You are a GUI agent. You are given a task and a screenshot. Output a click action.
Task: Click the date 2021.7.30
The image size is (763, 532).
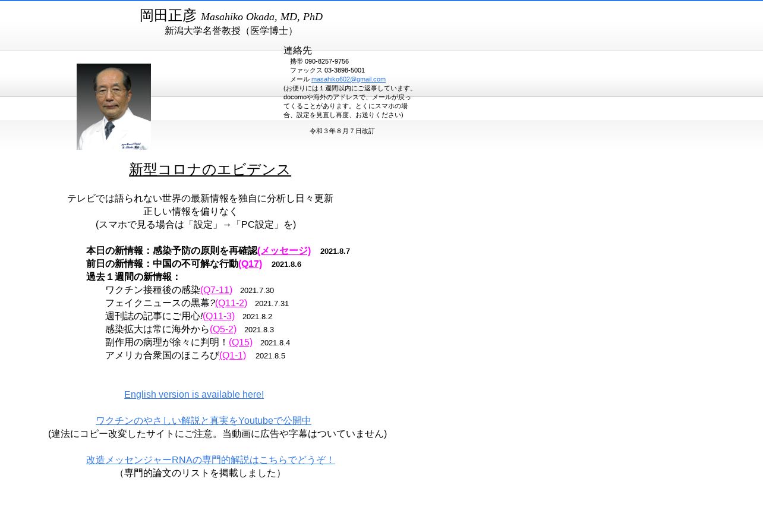click(x=257, y=291)
